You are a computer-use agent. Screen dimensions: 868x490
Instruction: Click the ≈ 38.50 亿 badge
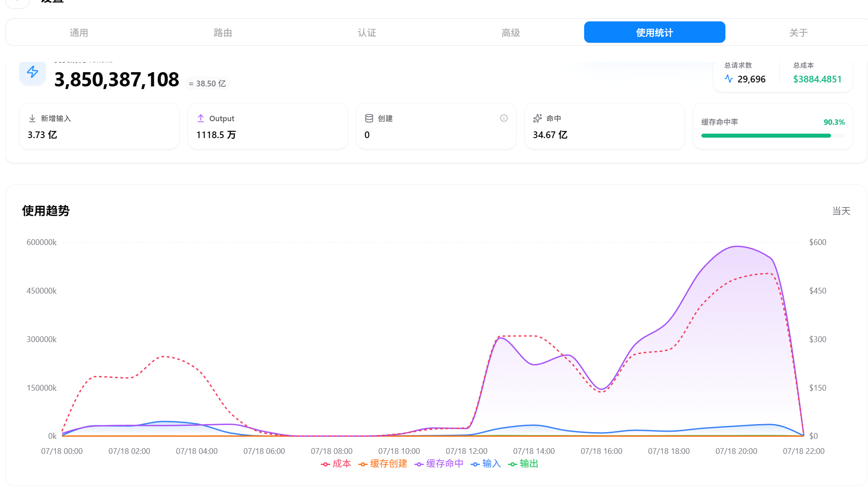pyautogui.click(x=207, y=84)
